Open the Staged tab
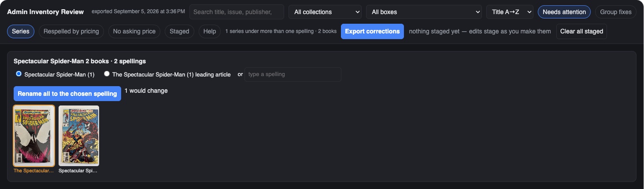The width and height of the screenshot is (644, 189). point(179,31)
